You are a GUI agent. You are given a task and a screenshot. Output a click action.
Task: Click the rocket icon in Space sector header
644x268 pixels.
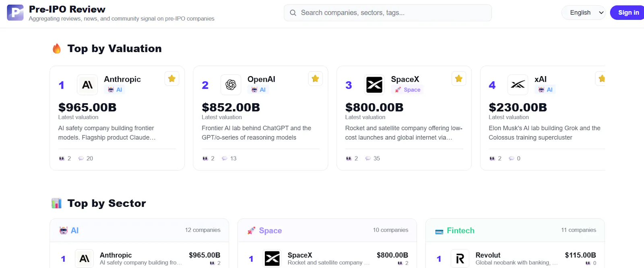tap(252, 231)
